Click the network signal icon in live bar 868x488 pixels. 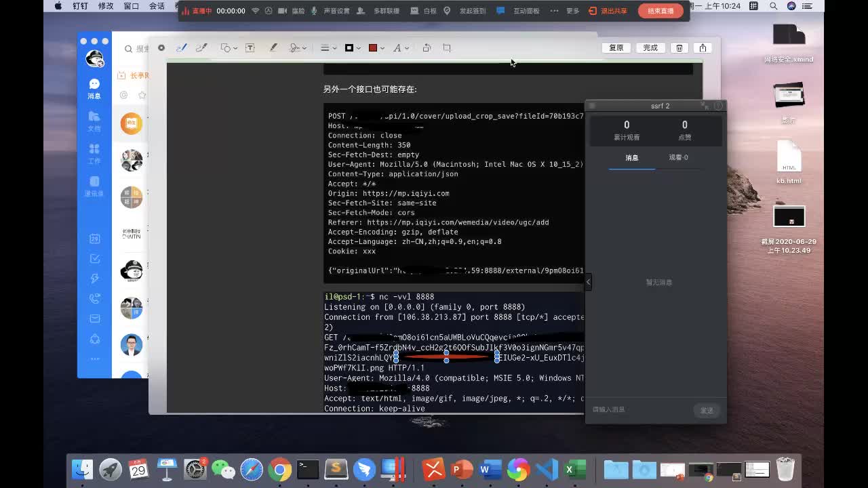coord(256,11)
